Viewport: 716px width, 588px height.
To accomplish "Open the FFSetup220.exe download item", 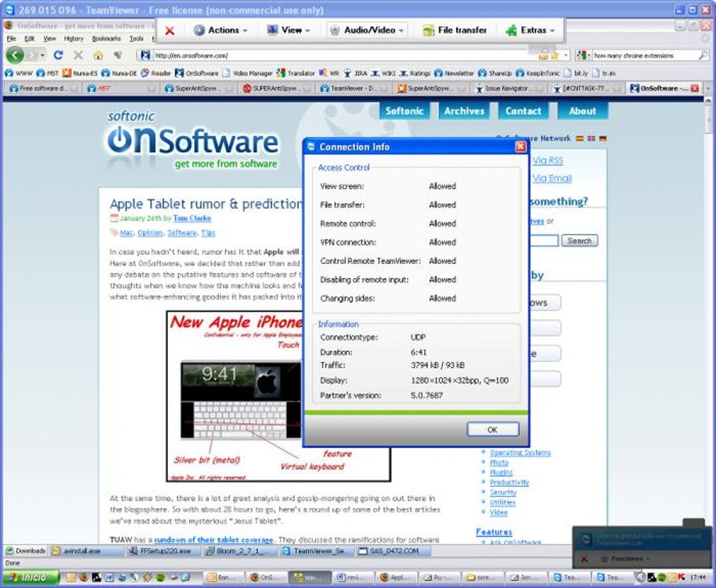I will (x=164, y=551).
